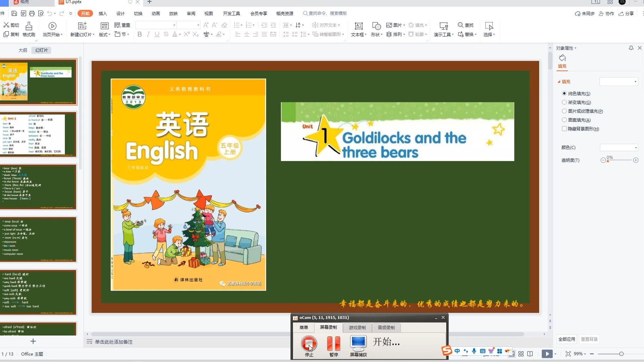Click the notes field (单击此处添加备注)
Image resolution: width=644 pixels, height=362 pixels.
pos(114,342)
